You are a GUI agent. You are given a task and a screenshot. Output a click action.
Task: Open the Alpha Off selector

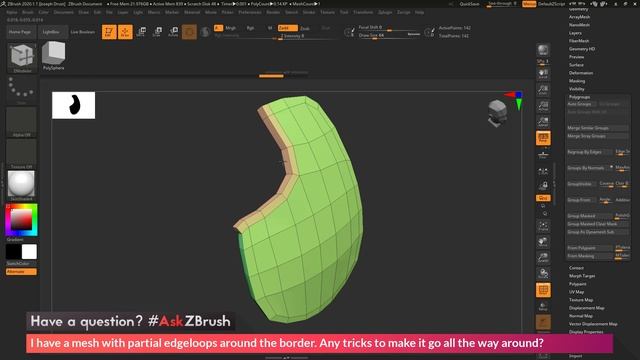(x=21, y=122)
